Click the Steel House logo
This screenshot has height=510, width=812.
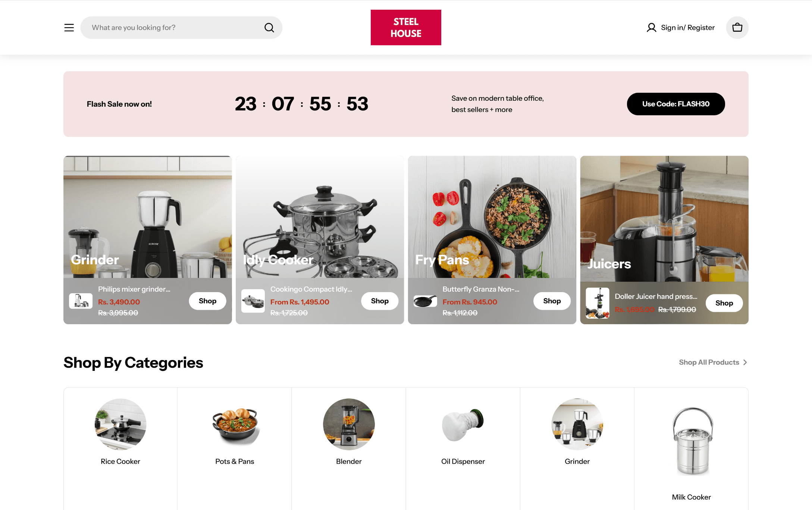[406, 28]
